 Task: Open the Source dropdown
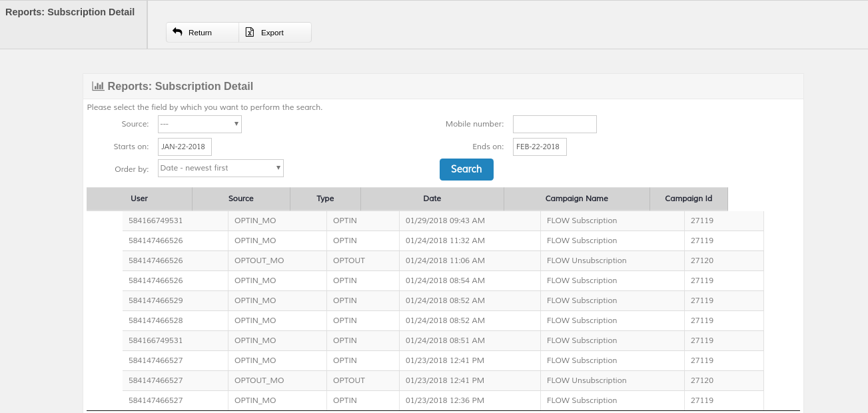199,124
